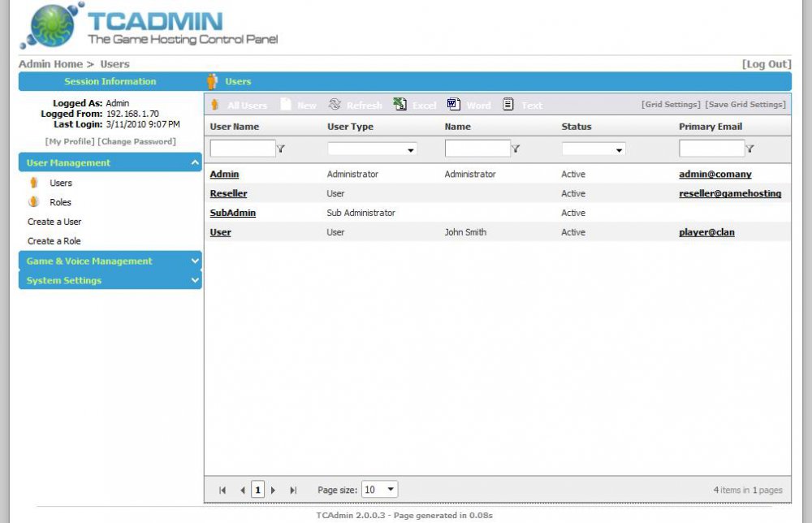The width and height of the screenshot is (812, 523).
Task: Click the Log Out link
Action: (x=766, y=64)
